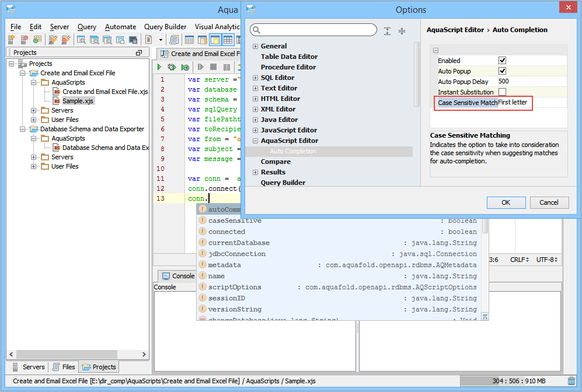The height and width of the screenshot is (392, 582).
Task: Expand the SQL Editor options node
Action: point(255,78)
